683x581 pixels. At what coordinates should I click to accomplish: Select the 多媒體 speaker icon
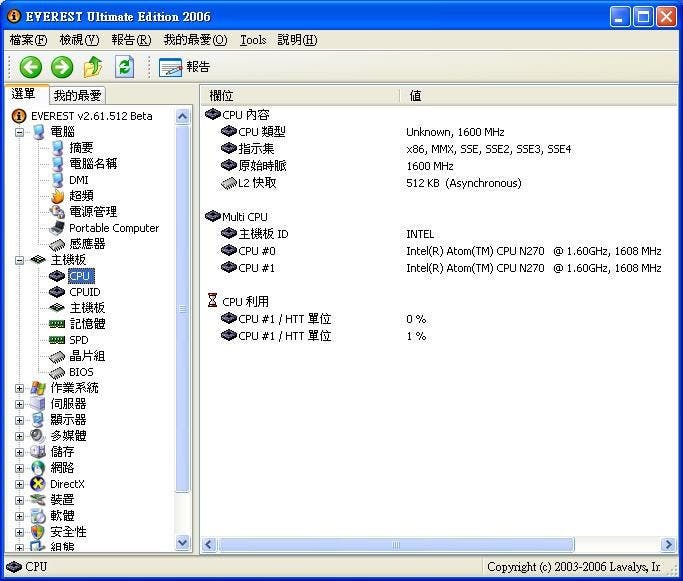click(38, 436)
